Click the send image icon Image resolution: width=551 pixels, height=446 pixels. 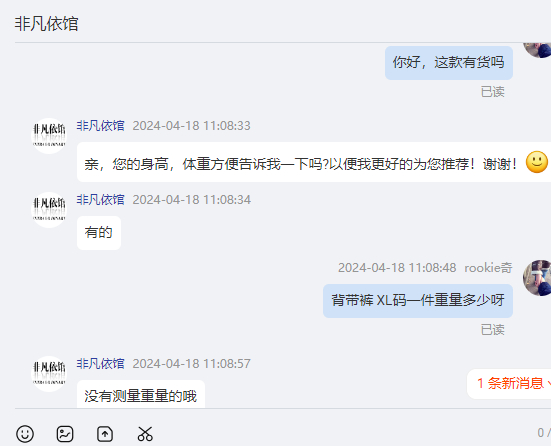tap(65, 434)
